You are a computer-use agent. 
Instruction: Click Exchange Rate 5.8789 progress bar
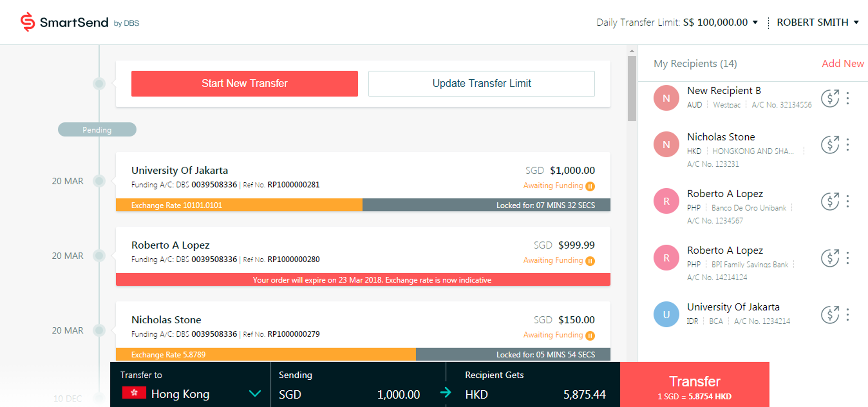coord(266,355)
